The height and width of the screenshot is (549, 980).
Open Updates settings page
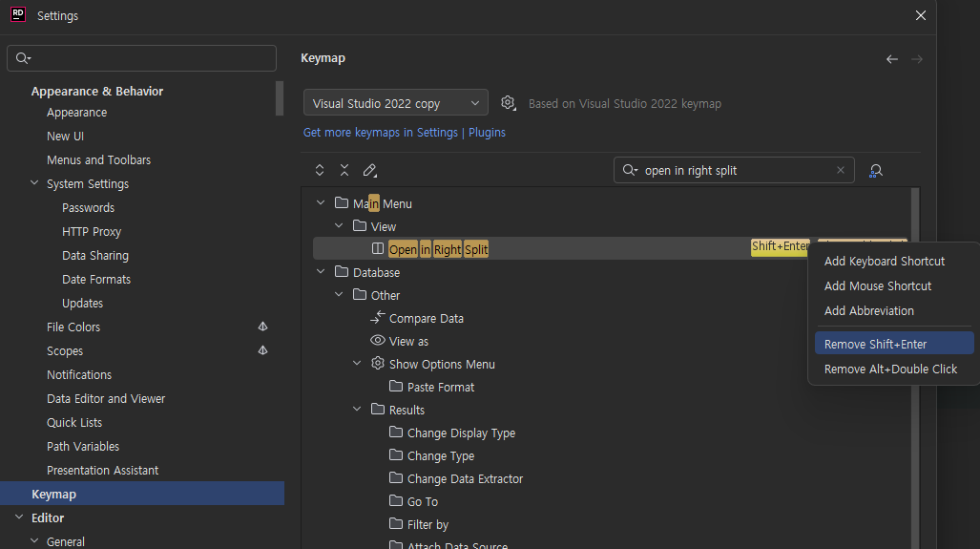coord(82,304)
